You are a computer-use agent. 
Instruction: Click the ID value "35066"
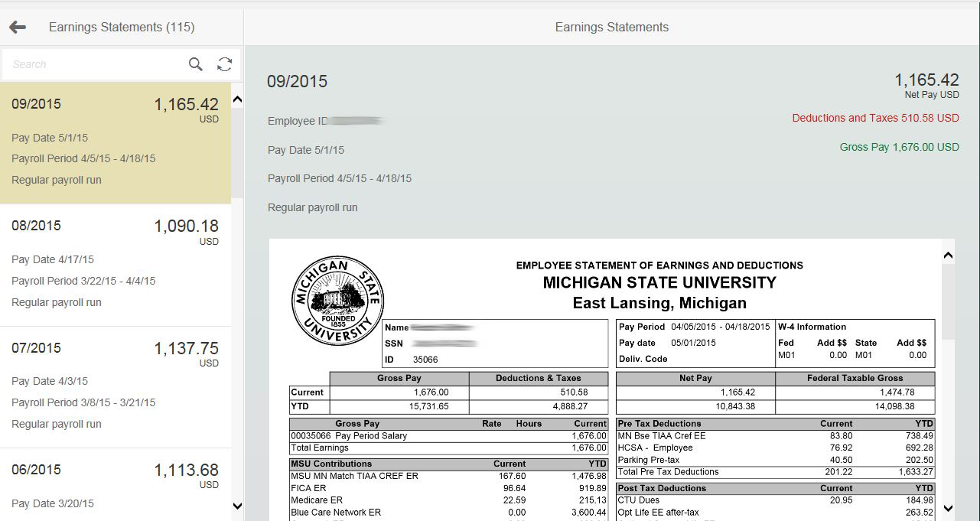pyautogui.click(x=425, y=360)
